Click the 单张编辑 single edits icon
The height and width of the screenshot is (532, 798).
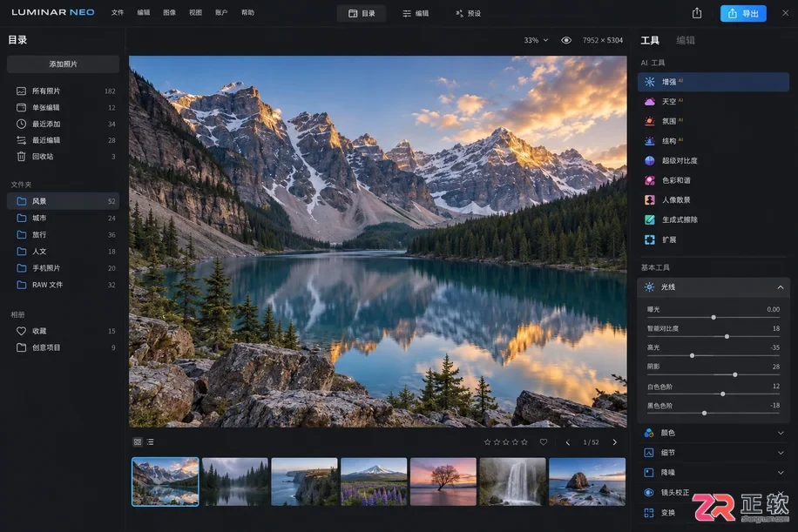[21, 107]
